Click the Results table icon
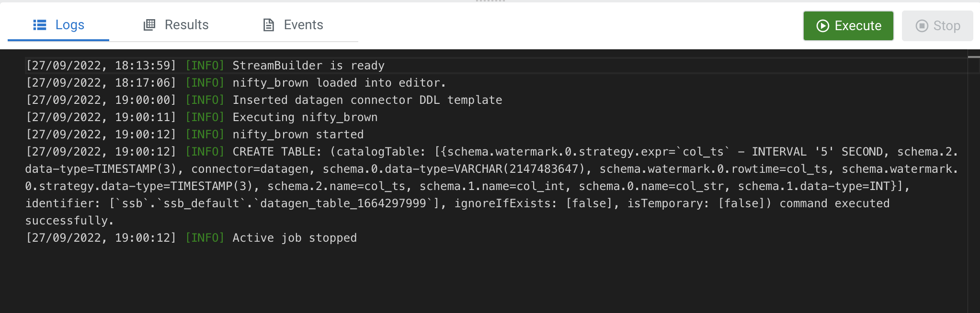 pos(149,25)
